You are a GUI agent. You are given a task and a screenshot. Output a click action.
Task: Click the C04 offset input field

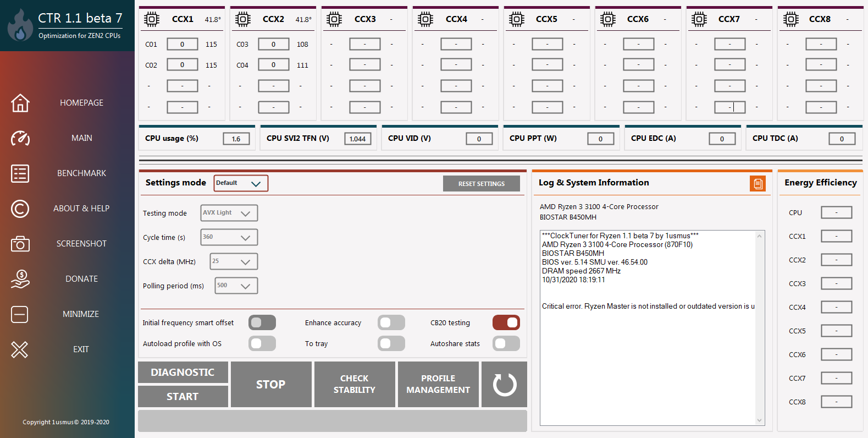point(274,65)
